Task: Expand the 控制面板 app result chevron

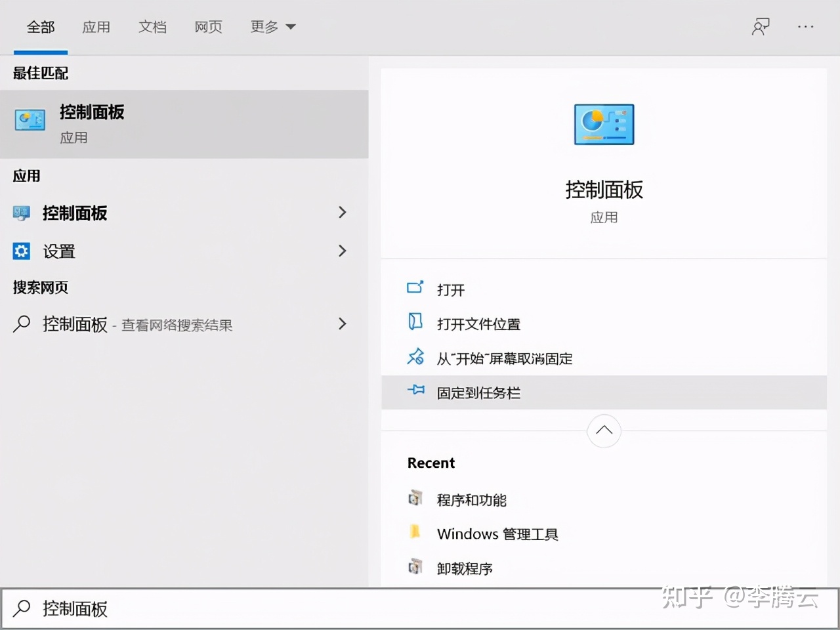Action: point(342,213)
